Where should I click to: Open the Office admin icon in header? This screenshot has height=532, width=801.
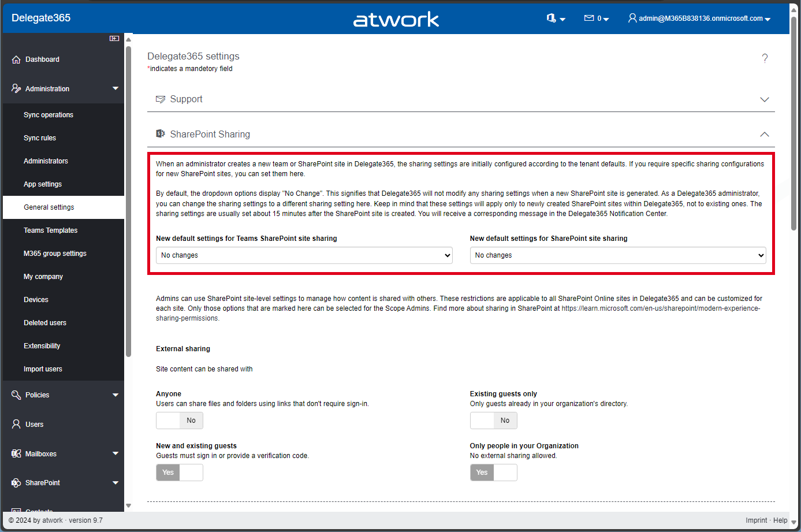click(552, 18)
